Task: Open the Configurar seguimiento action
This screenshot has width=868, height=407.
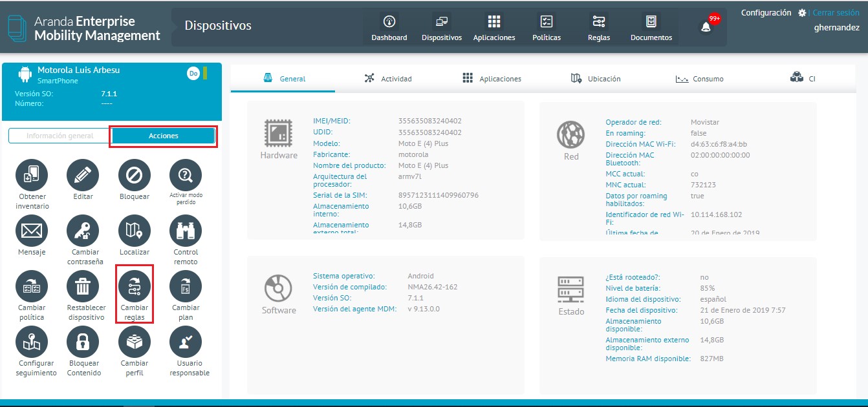Action: (x=32, y=342)
